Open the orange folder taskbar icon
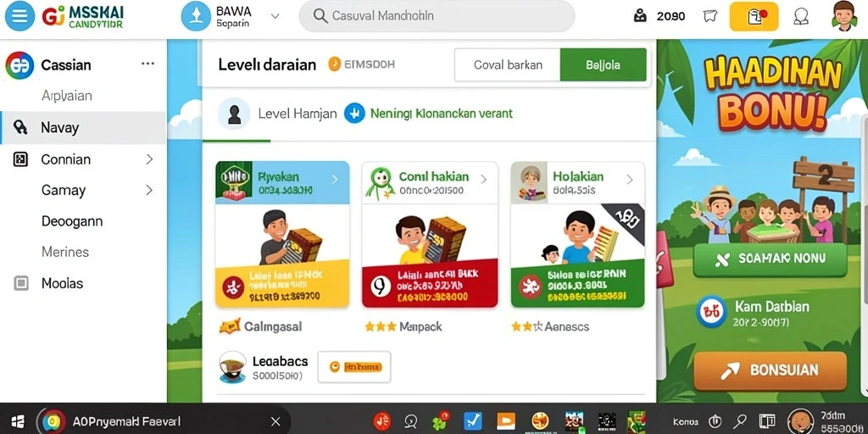Image resolution: width=868 pixels, height=434 pixels. [x=506, y=421]
